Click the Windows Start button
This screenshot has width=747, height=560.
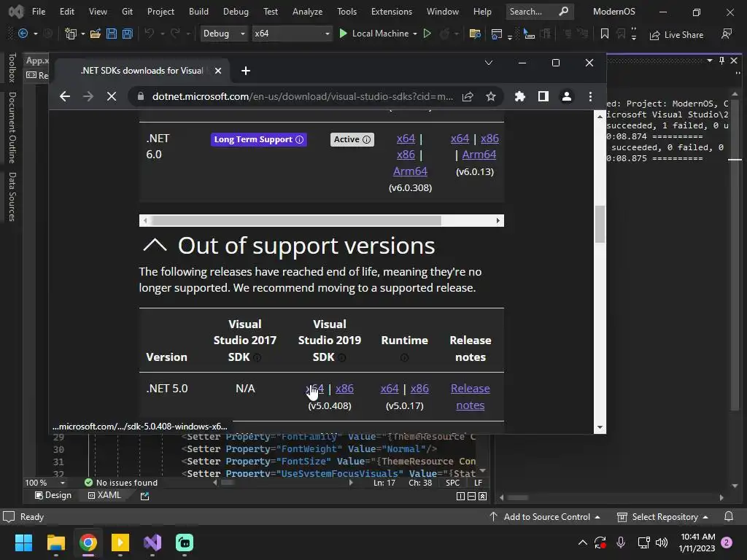[x=23, y=542]
